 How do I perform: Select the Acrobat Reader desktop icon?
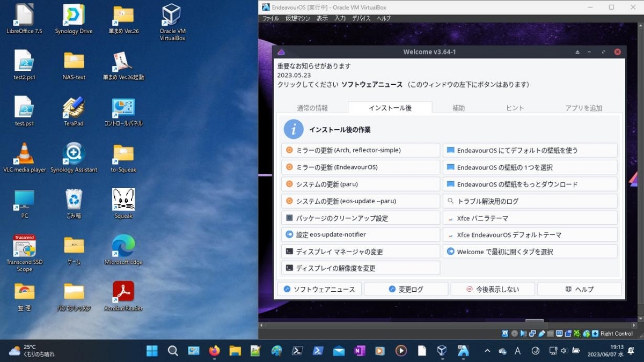pyautogui.click(x=123, y=296)
